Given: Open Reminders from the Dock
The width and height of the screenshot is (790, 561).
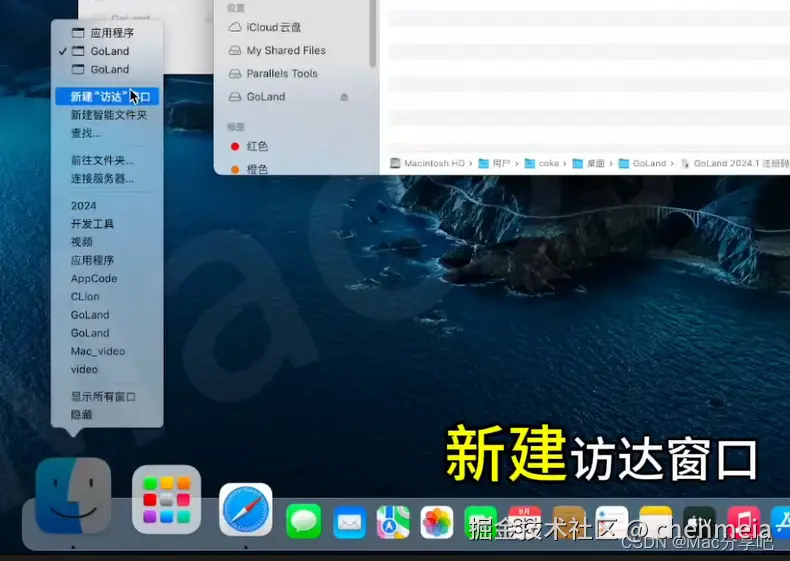Looking at the screenshot, I should point(612,522).
